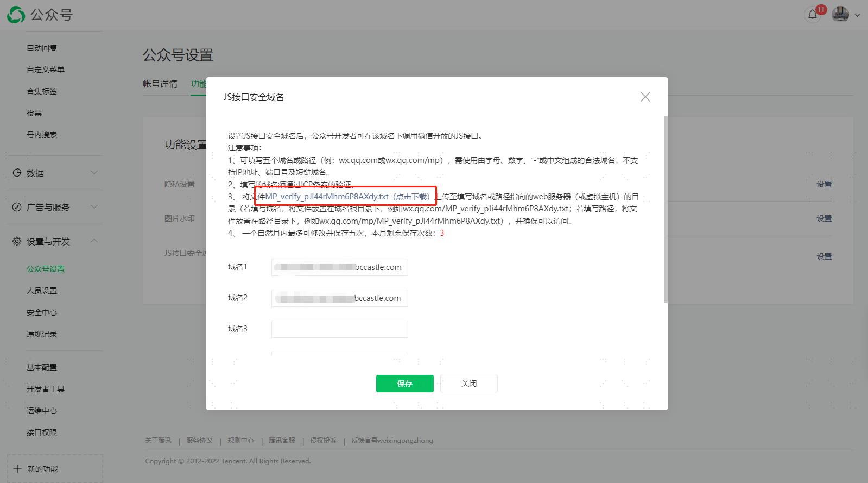This screenshot has width=868, height=483.
Task: Open 服务协议 footer link
Action: click(199, 441)
